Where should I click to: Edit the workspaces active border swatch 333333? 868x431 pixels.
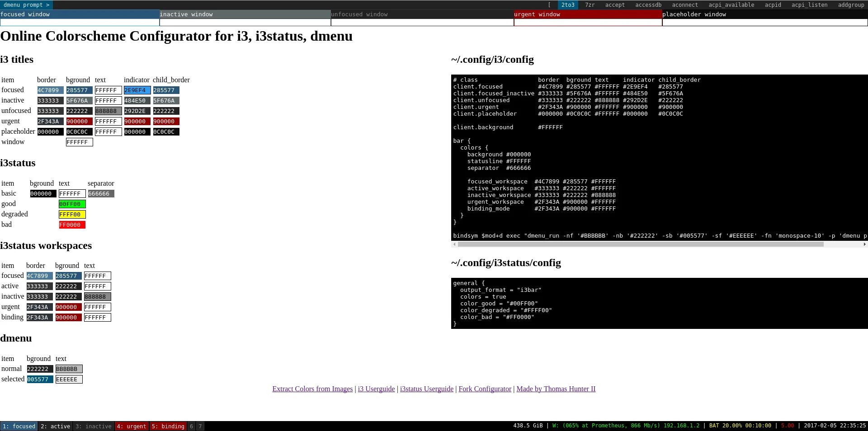click(x=39, y=286)
